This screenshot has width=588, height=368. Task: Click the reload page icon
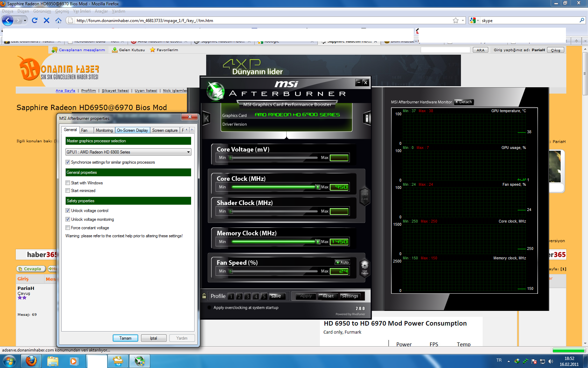[x=34, y=20]
